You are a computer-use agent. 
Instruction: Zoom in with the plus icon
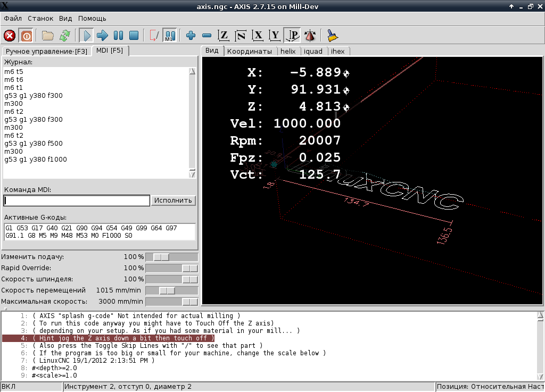(191, 36)
